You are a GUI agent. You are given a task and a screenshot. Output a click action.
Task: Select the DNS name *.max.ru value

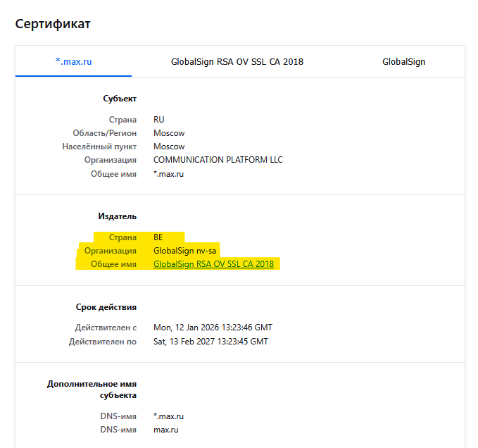click(168, 416)
